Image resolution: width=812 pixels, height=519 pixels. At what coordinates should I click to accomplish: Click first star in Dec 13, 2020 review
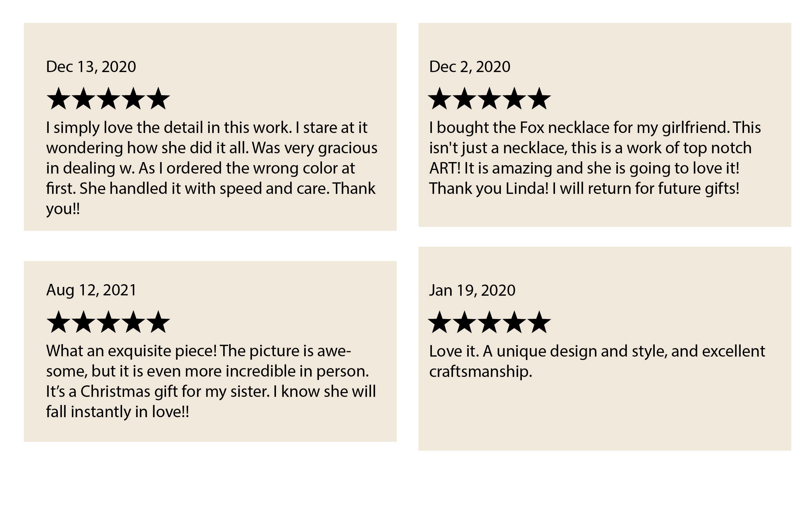(58, 98)
